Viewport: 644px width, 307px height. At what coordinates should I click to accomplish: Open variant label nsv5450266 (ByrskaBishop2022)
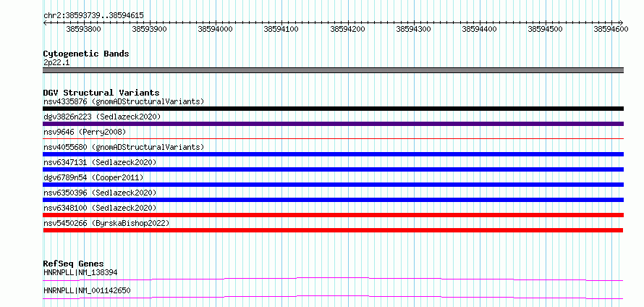click(x=106, y=223)
